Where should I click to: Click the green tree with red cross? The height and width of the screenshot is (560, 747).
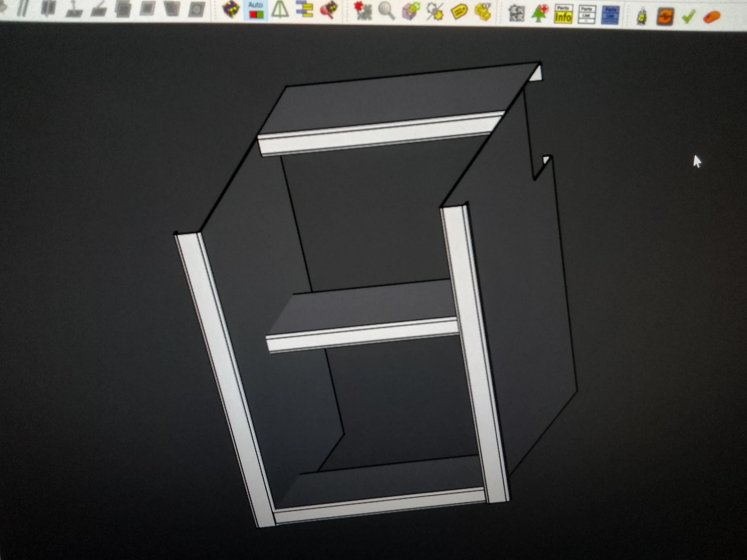[540, 14]
